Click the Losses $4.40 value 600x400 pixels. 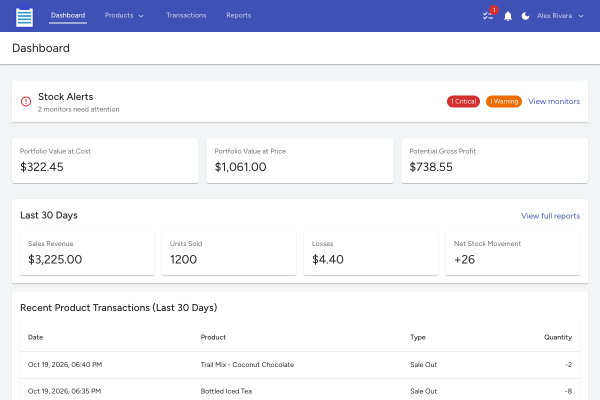[x=328, y=260]
